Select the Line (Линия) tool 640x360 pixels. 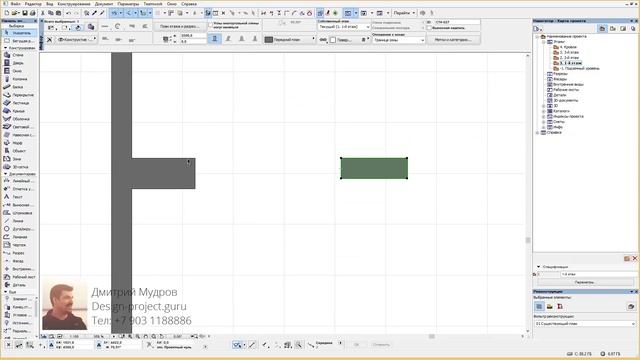point(18,221)
